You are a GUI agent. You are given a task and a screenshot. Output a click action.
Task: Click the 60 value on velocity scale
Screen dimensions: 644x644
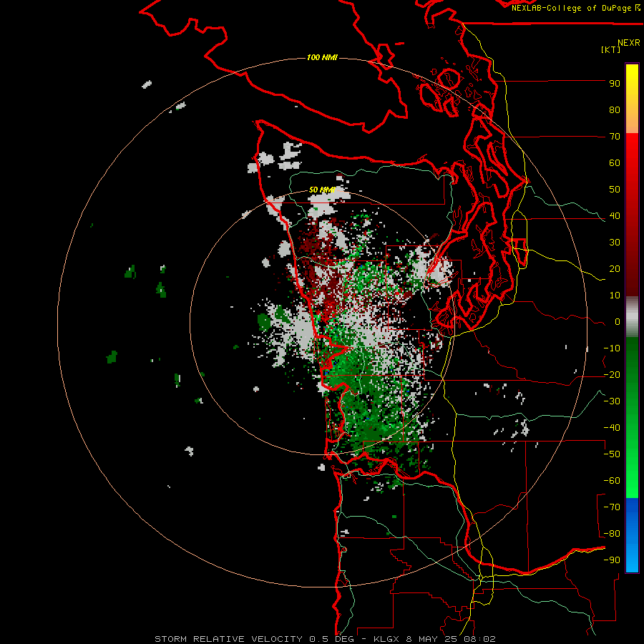point(615,163)
